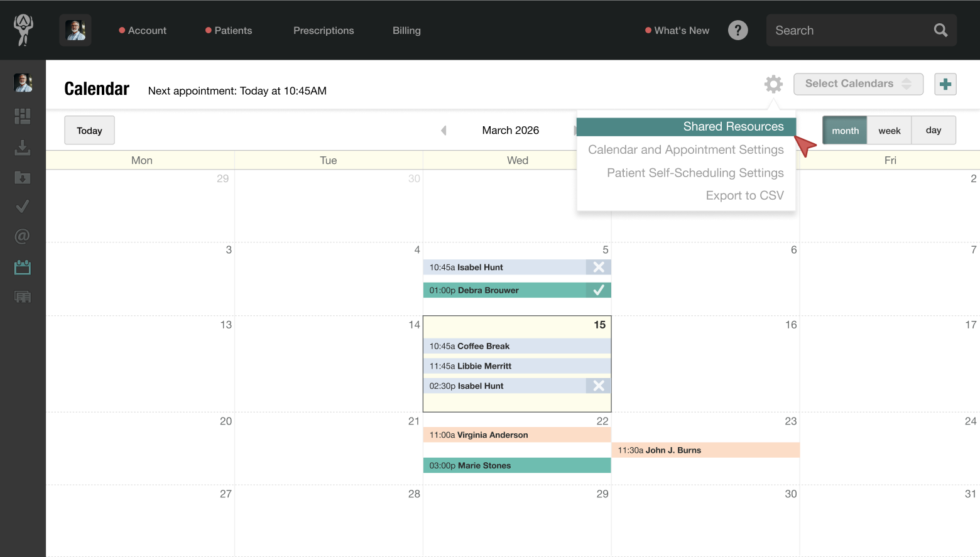Open the help question mark icon

pyautogui.click(x=738, y=30)
